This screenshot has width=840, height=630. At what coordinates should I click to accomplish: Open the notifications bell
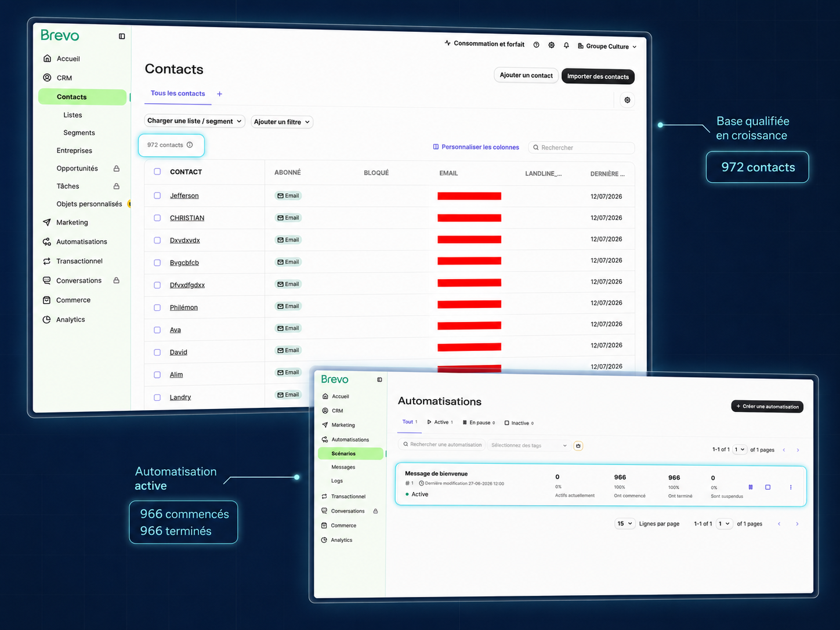pos(566,45)
